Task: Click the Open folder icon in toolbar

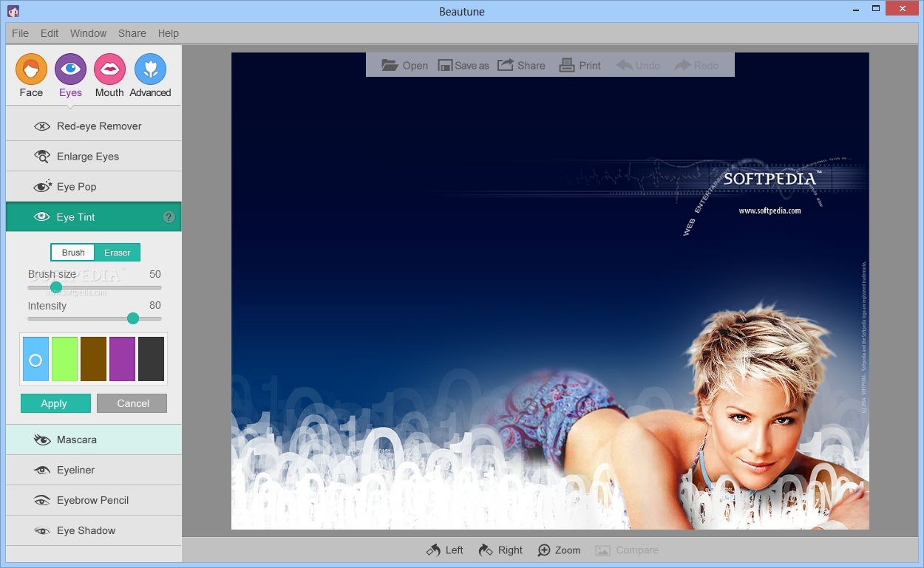Action: tap(390, 65)
